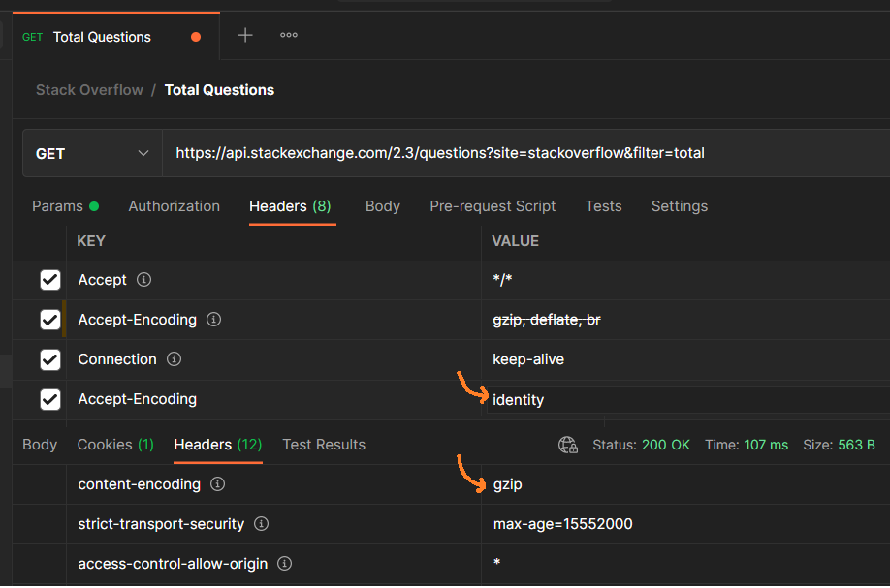Uncheck the Accept header checkbox
The image size is (890, 588).
(x=50, y=280)
